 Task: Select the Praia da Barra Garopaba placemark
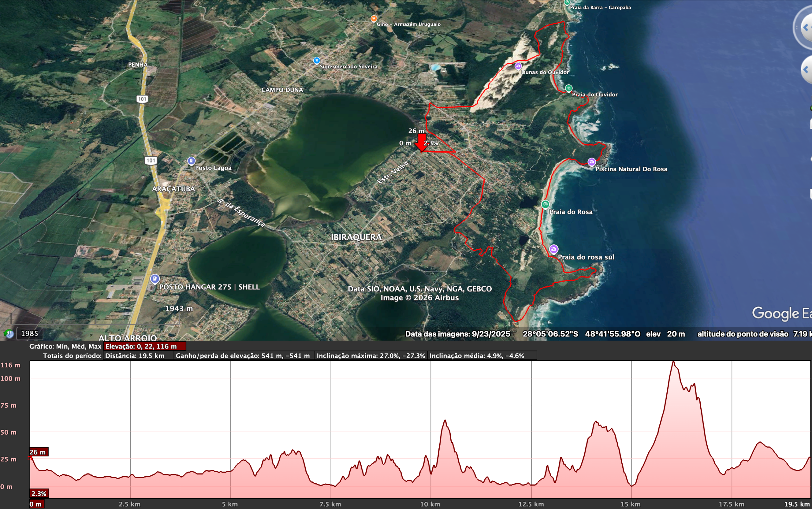tap(567, 3)
